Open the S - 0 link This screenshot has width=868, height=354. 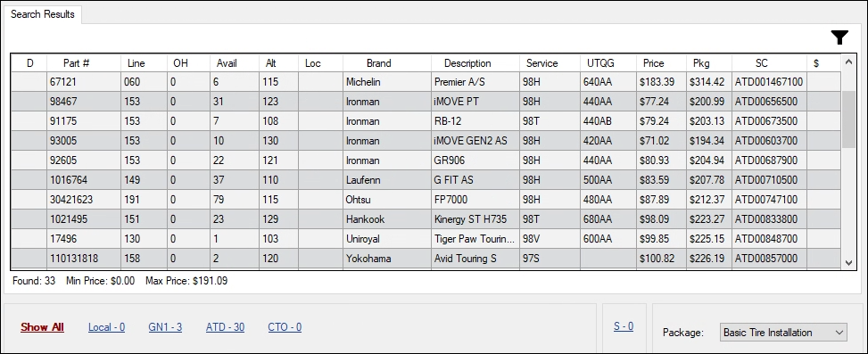tap(624, 326)
